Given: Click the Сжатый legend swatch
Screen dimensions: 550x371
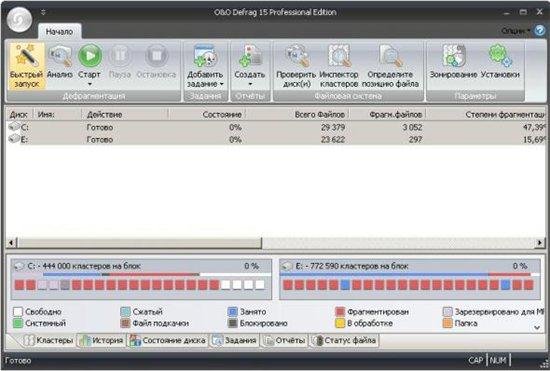Looking at the screenshot, I should pos(125,311).
